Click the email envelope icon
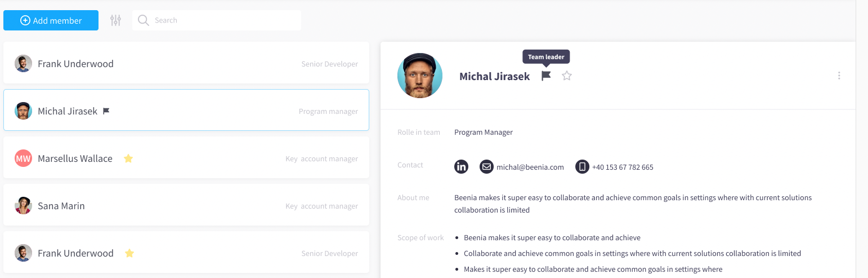Screen dimensions: 868x278 click(x=486, y=167)
